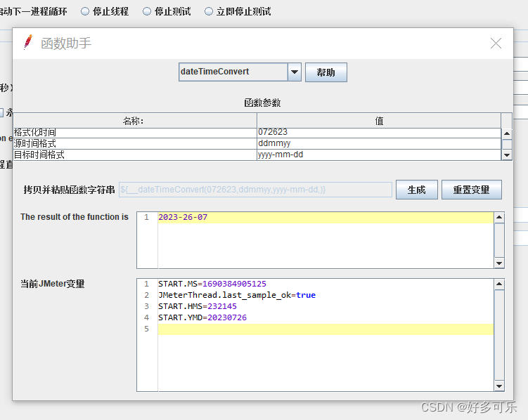Click the 源时间格式 parameter name cell
Screen dimensions: 528x420
pyautogui.click(x=135, y=143)
